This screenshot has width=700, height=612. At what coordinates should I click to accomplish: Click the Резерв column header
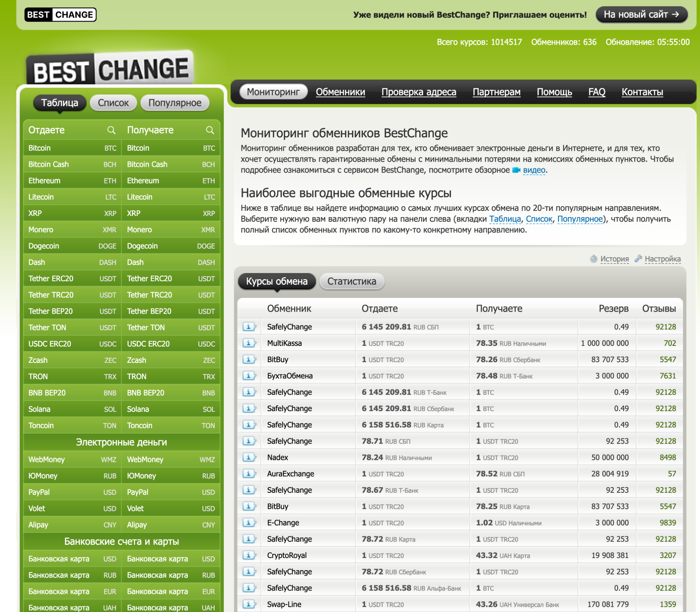(614, 309)
